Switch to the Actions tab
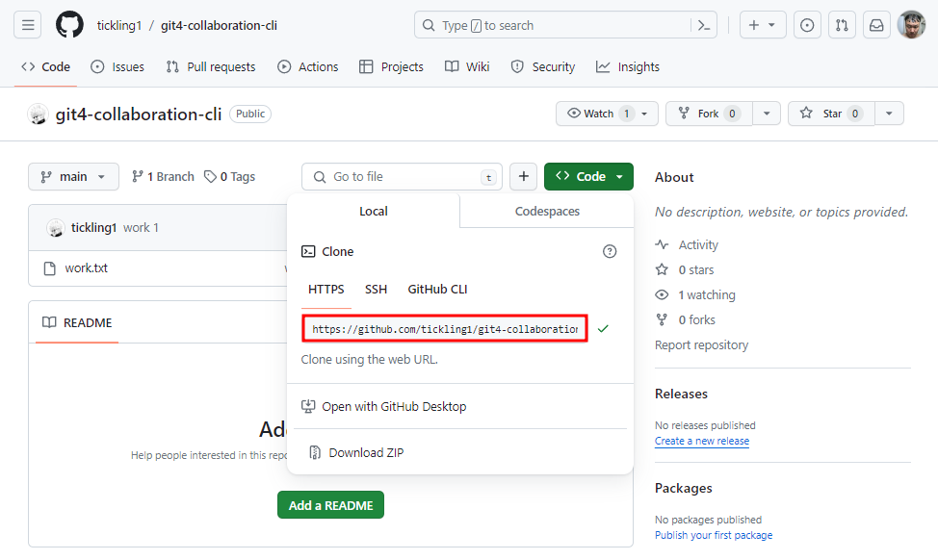 [x=308, y=67]
